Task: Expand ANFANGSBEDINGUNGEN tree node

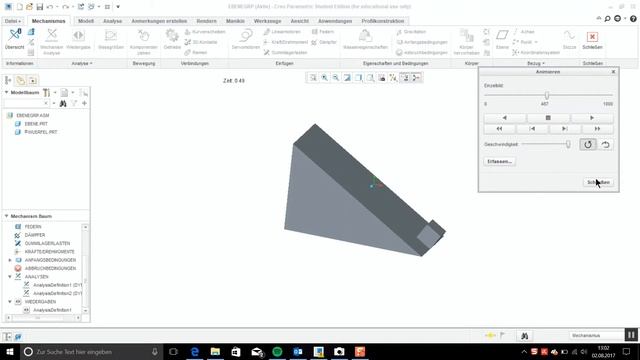Action: 10,260
